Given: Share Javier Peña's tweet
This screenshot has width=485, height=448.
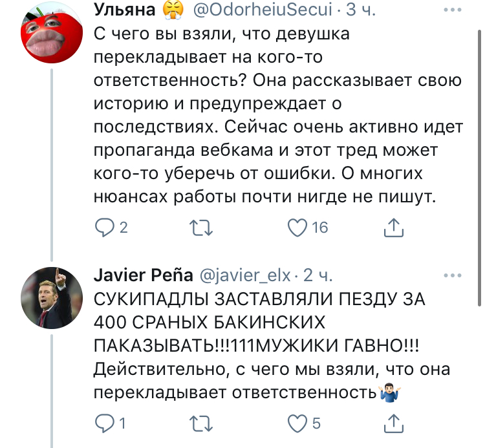Looking at the screenshot, I should [x=394, y=423].
